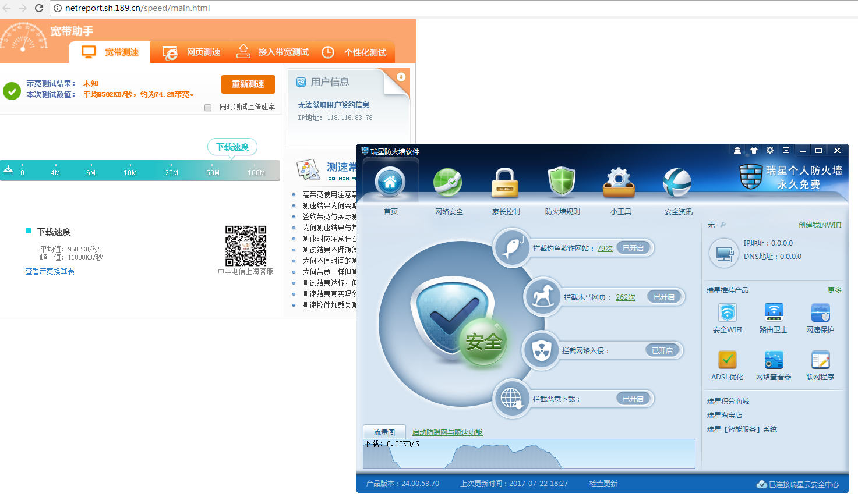The width and height of the screenshot is (858, 504).
Task: Launch the 路由卫士 router icon
Action: 774,313
